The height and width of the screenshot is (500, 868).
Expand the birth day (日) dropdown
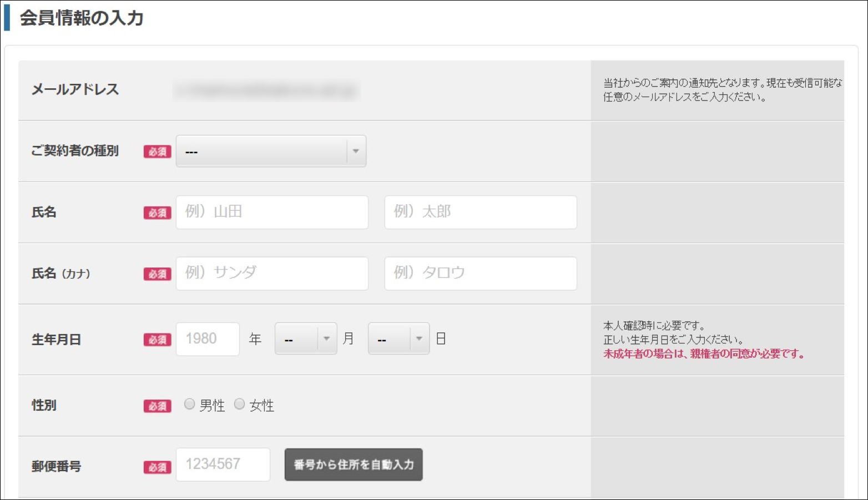(x=398, y=339)
